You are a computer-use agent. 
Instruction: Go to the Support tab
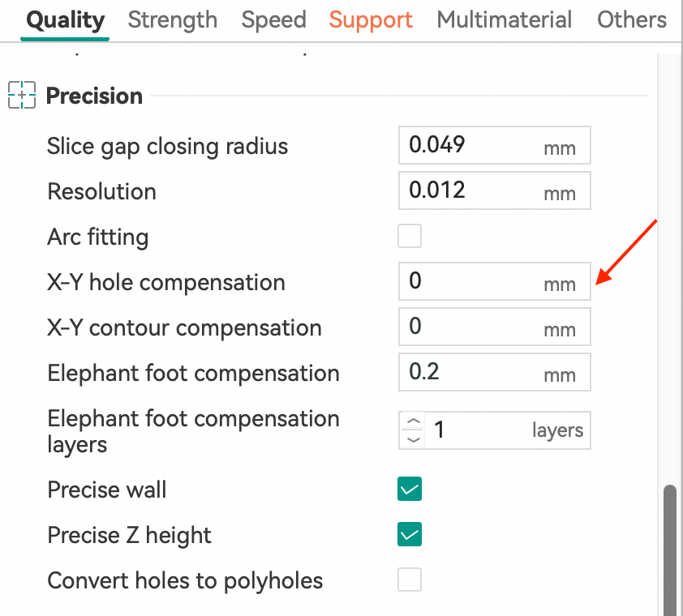(x=371, y=20)
